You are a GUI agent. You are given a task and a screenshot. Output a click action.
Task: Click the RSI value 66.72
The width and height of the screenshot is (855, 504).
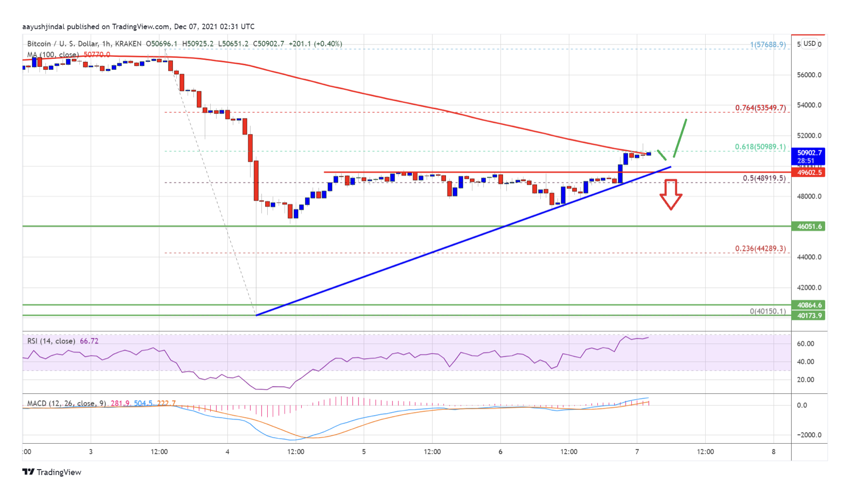(x=89, y=341)
